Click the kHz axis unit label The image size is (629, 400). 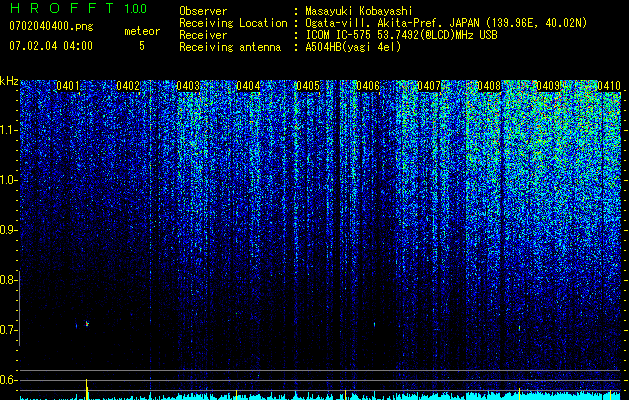click(9, 81)
